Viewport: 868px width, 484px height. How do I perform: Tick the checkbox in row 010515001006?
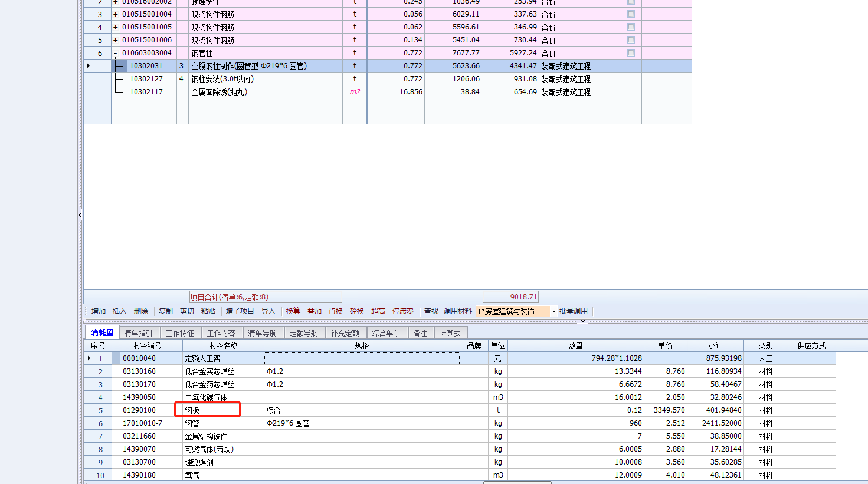click(x=631, y=39)
